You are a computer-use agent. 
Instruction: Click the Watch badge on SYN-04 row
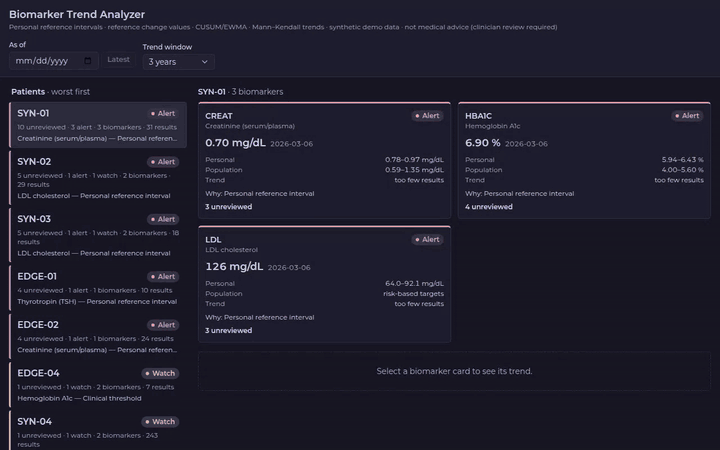click(x=160, y=422)
